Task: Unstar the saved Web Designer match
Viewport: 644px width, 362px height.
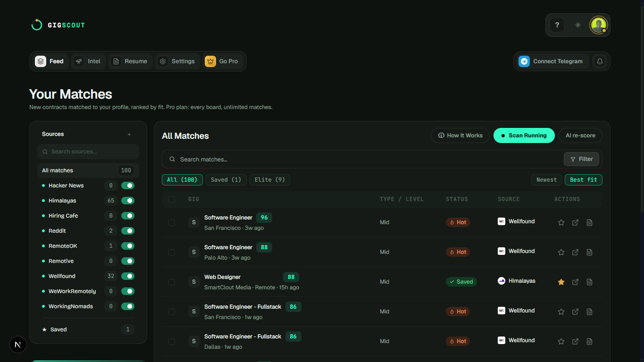Action: pos(561,282)
